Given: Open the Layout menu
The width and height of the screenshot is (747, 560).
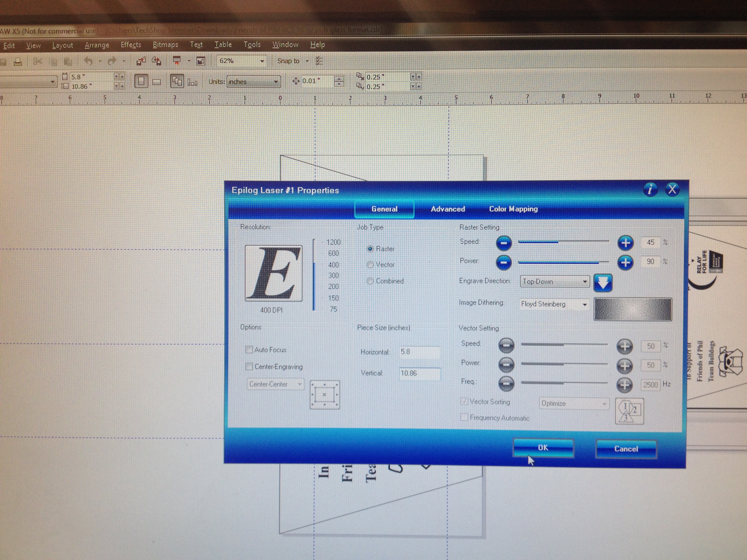Looking at the screenshot, I should click(x=62, y=45).
